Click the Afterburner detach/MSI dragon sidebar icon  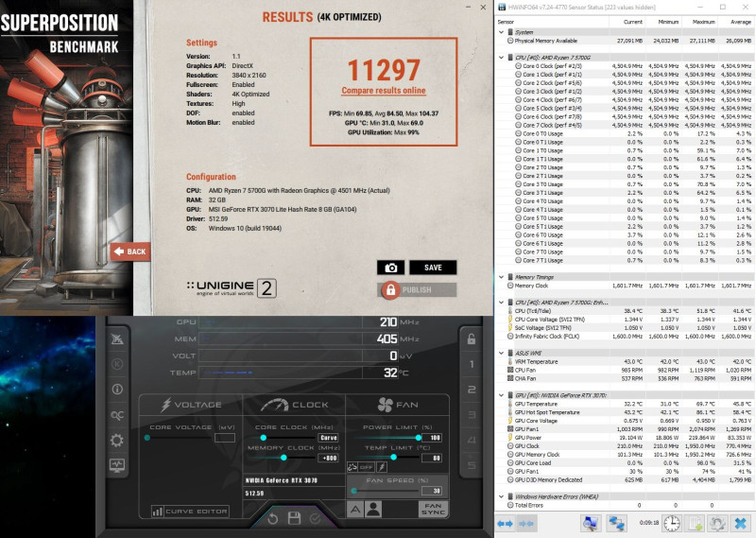(117, 339)
